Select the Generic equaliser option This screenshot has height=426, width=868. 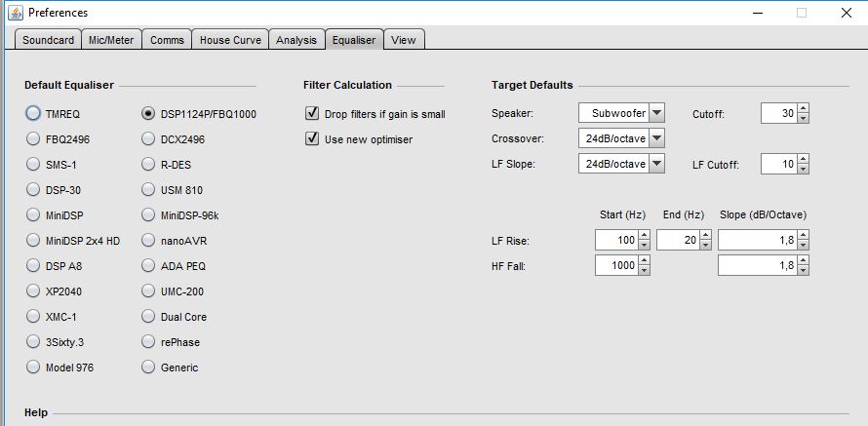148,367
